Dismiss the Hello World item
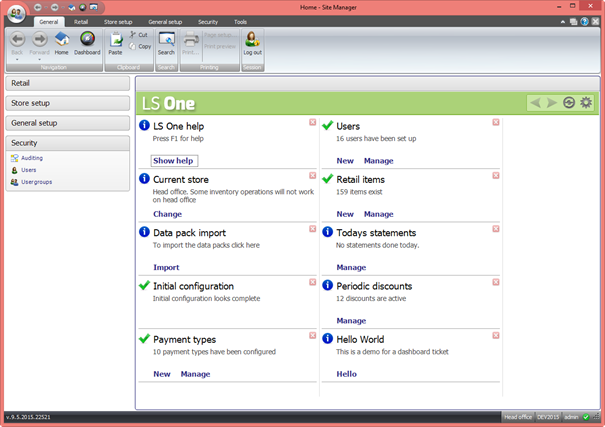This screenshot has width=605, height=427. click(496, 336)
